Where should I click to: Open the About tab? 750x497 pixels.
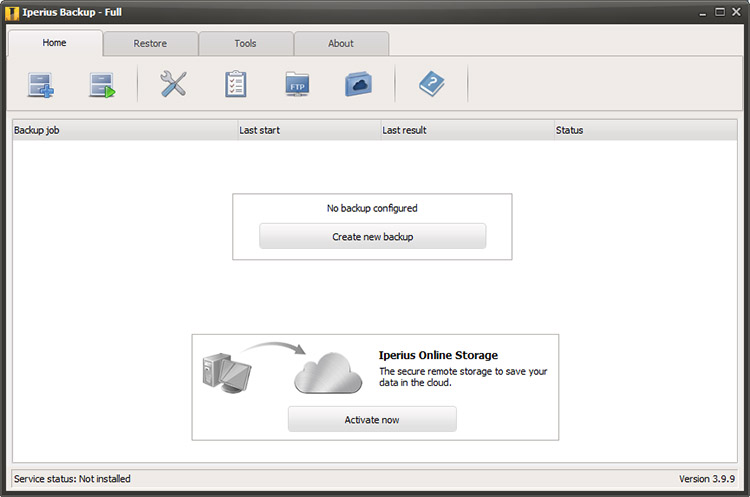pyautogui.click(x=341, y=44)
